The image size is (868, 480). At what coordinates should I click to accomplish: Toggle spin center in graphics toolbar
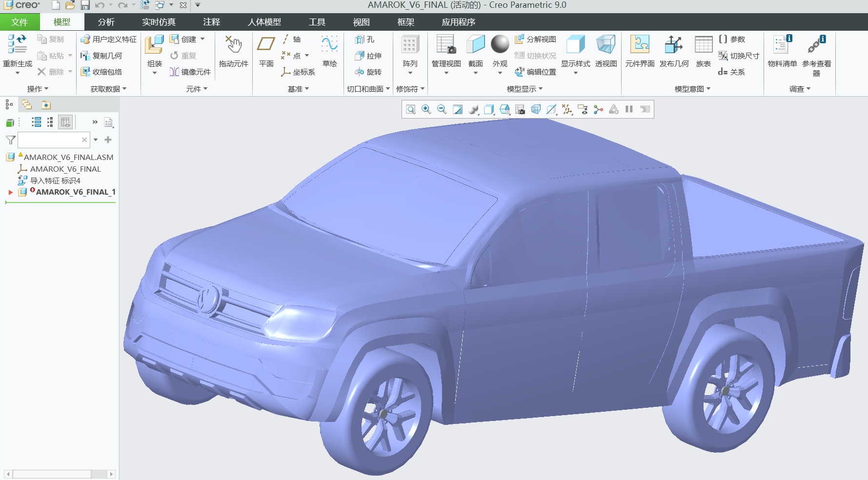pyautogui.click(x=598, y=109)
